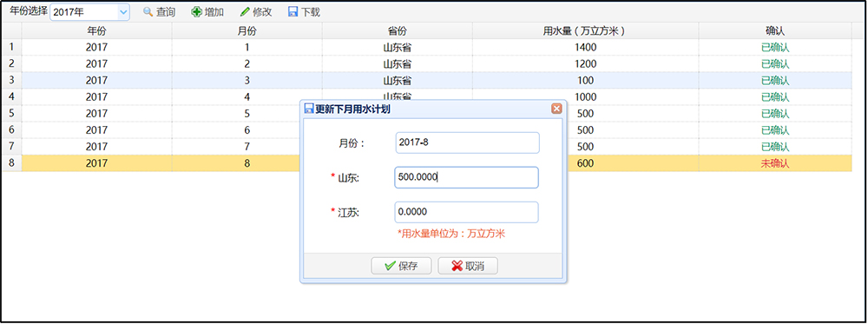Image resolution: width=868 pixels, height=324 pixels.
Task: Click the 年份 column header
Action: point(97,31)
